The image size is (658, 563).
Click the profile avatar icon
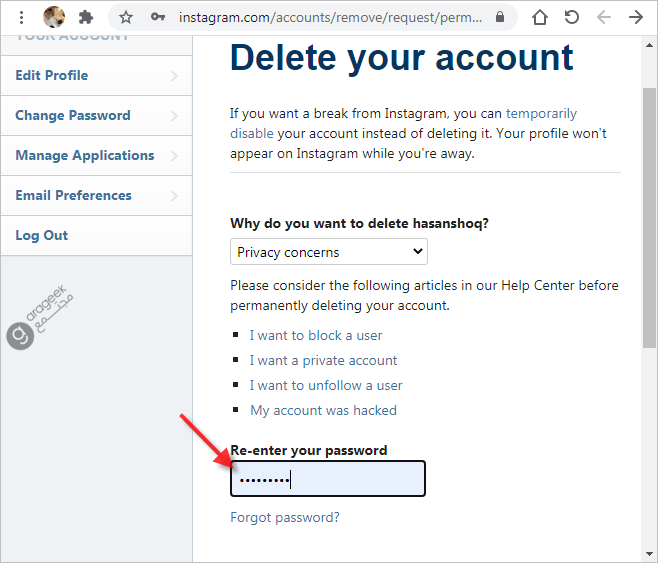coord(54,17)
